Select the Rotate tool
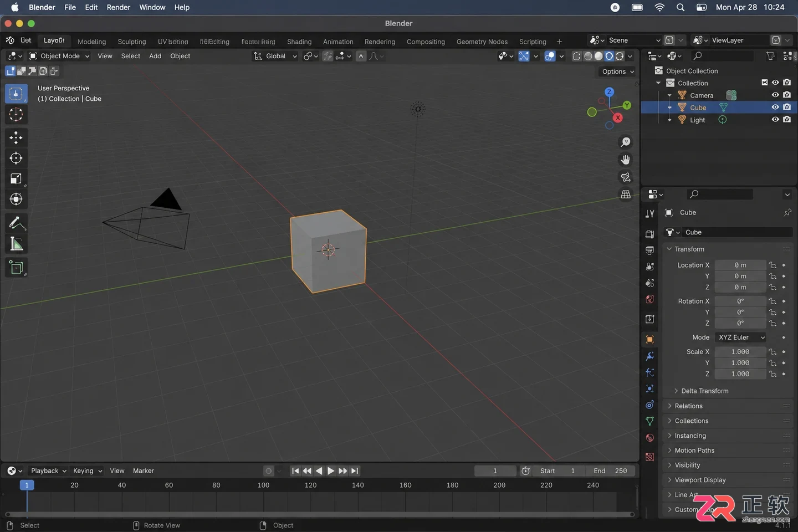This screenshot has height=532, width=798. [16, 158]
